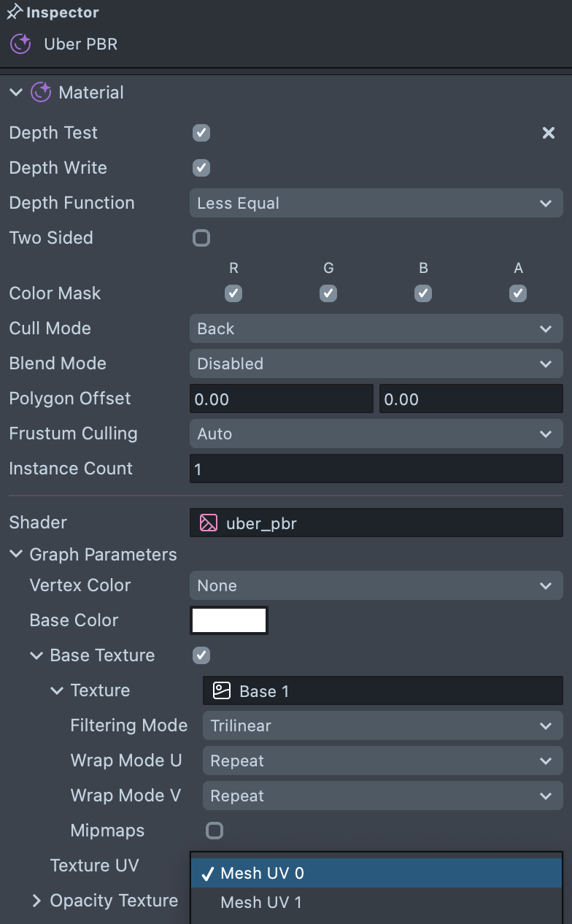Choose the Mesh UV 0 option

(263, 874)
